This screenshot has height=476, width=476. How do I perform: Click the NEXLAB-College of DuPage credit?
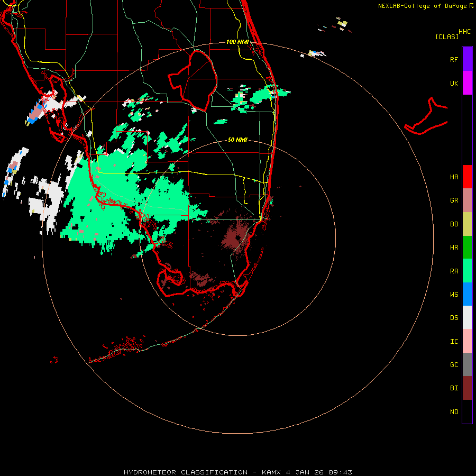pyautogui.click(x=422, y=6)
